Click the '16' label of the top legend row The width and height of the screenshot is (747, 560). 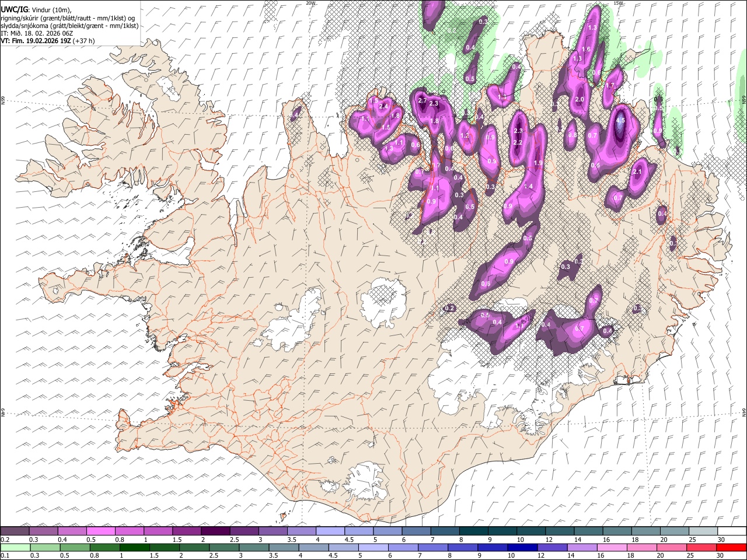point(606,540)
